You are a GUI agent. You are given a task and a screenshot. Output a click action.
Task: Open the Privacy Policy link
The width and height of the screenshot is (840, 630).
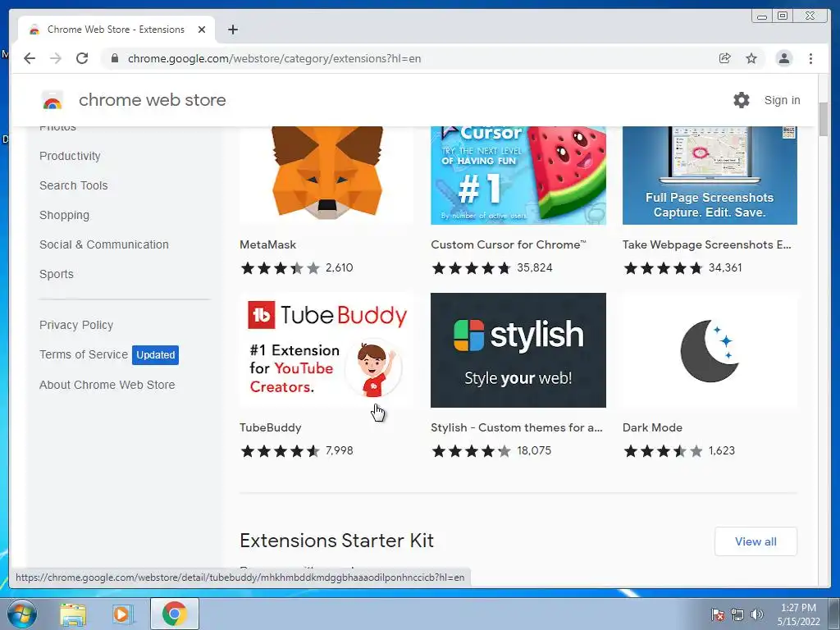coord(76,325)
